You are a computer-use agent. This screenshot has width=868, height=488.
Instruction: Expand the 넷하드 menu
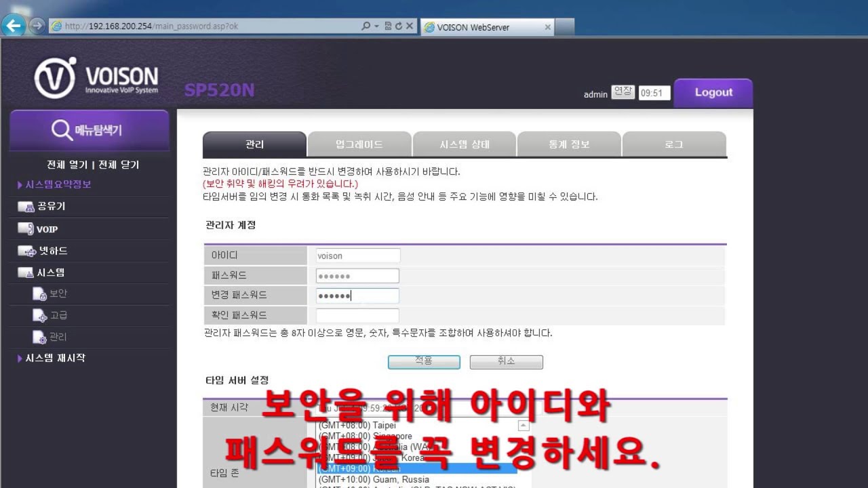pyautogui.click(x=53, y=251)
